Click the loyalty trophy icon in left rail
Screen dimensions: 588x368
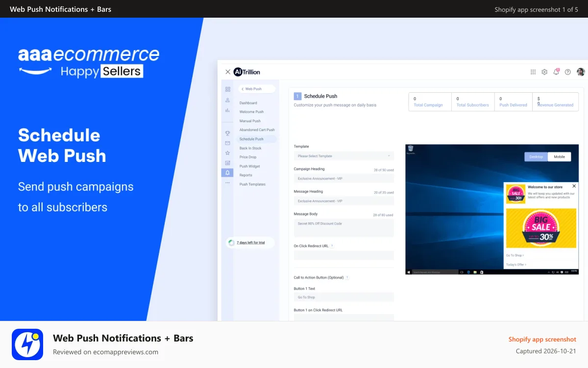tap(227, 133)
